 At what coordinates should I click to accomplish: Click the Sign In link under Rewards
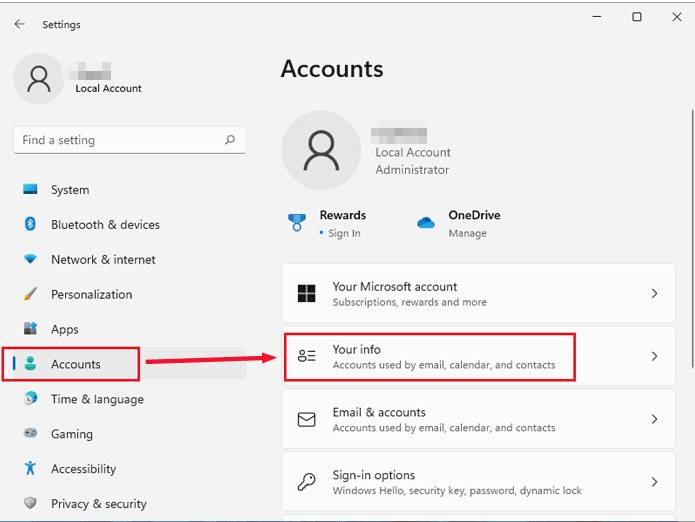[344, 233]
